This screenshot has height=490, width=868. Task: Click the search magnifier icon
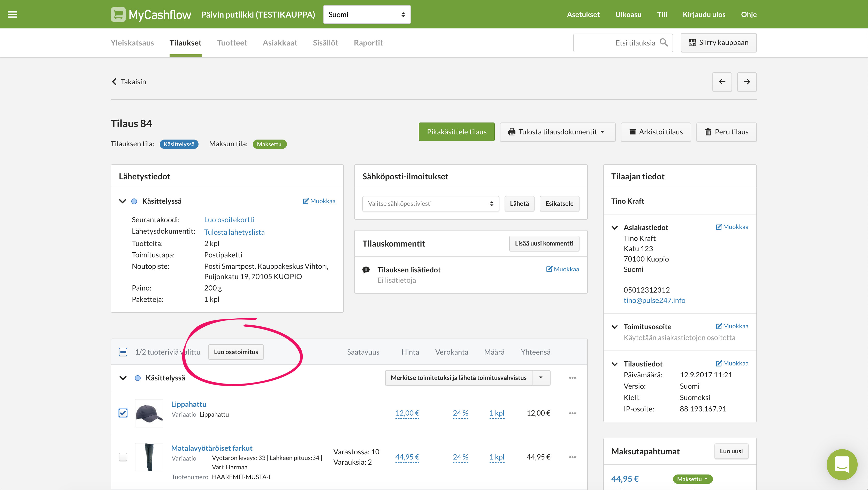664,42
